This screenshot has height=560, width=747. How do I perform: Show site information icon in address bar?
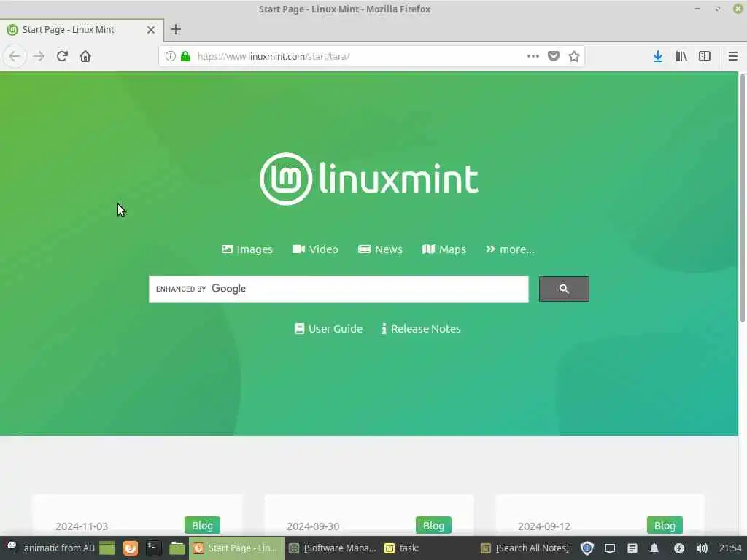(170, 56)
